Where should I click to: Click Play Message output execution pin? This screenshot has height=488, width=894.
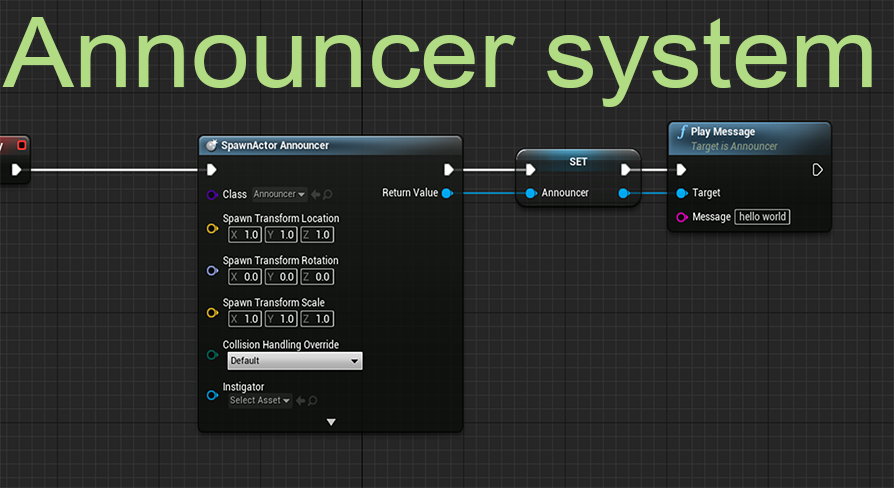pos(817,169)
